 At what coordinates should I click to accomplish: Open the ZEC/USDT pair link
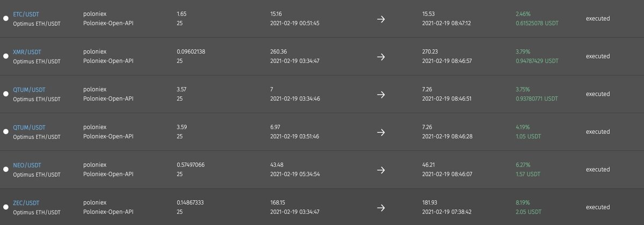(x=26, y=203)
